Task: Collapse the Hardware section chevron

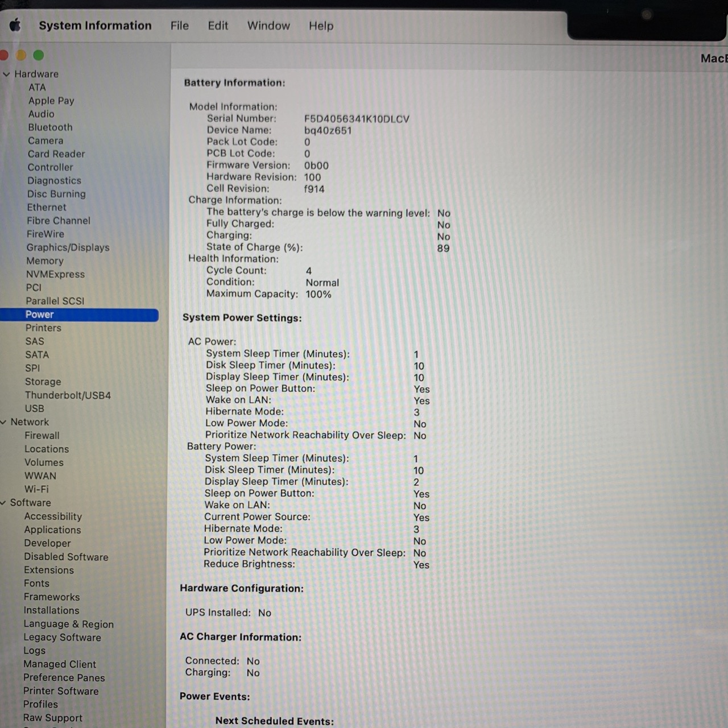Action: point(6,74)
